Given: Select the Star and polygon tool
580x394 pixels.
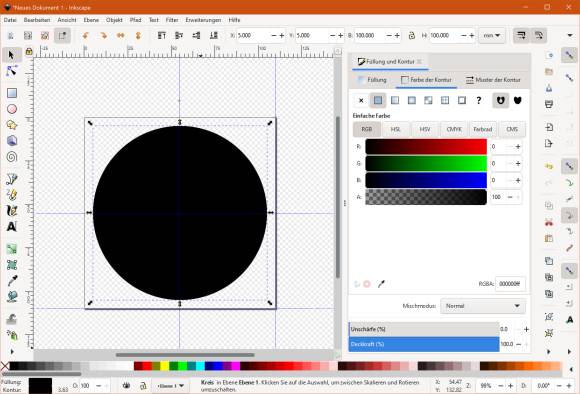Looking at the screenshot, I should coord(12,125).
